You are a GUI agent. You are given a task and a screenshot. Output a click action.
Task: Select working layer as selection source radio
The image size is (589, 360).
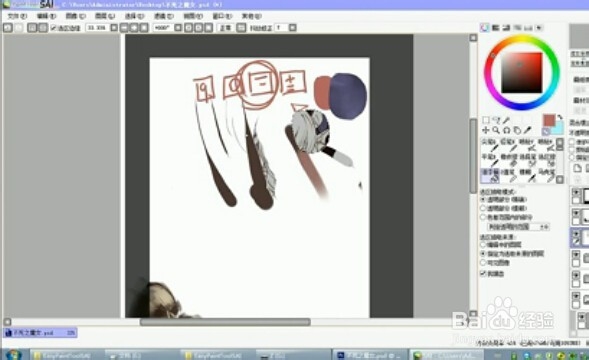pyautogui.click(x=483, y=245)
